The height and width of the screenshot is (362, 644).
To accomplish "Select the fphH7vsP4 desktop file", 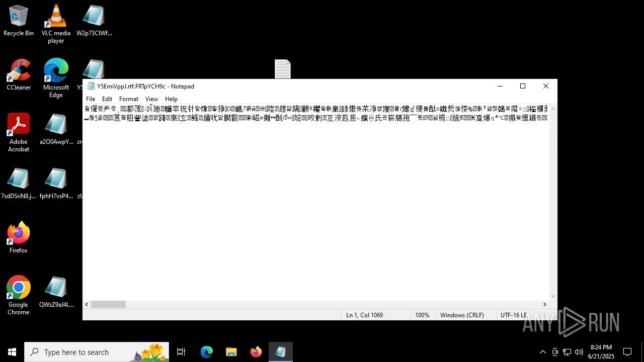I will tap(56, 184).
